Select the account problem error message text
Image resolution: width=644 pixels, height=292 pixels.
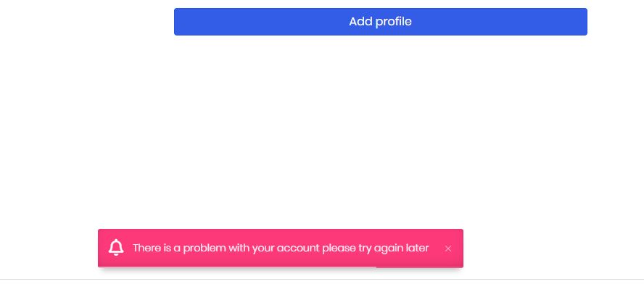click(281, 248)
